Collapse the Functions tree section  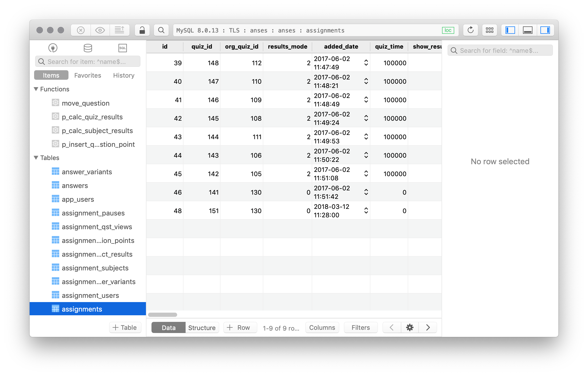point(36,89)
